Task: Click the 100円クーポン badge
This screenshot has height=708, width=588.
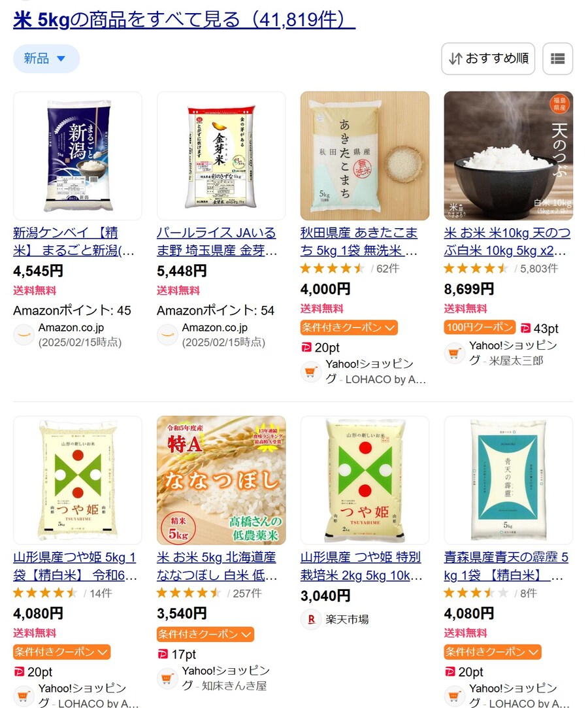Action: pyautogui.click(x=480, y=328)
